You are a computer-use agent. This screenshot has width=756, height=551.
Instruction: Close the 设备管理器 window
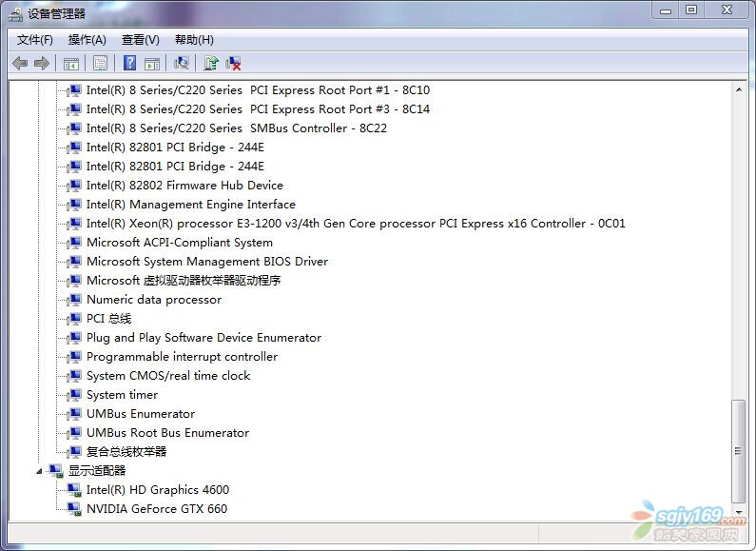(x=727, y=10)
